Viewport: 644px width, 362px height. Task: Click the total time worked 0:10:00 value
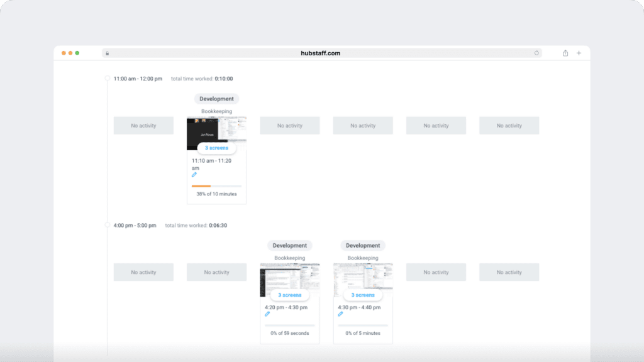pos(224,79)
